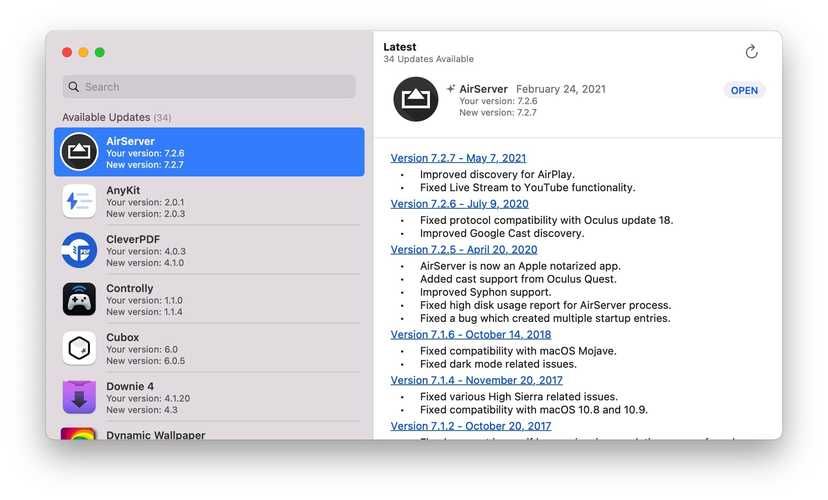Click the 34 Updates Available text
The height and width of the screenshot is (500, 828).
coord(428,59)
